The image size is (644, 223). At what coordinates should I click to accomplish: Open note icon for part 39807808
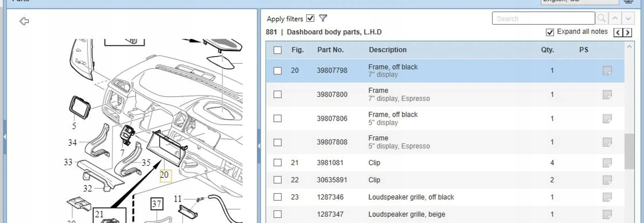607,142
